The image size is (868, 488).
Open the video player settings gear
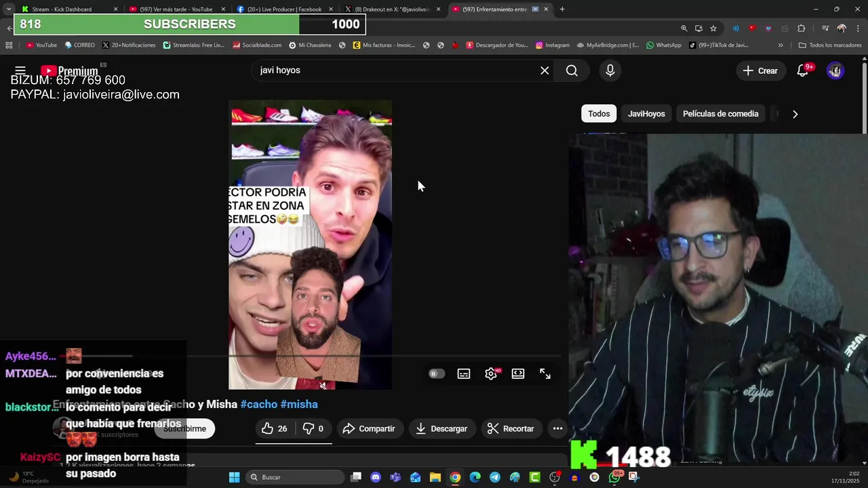492,373
